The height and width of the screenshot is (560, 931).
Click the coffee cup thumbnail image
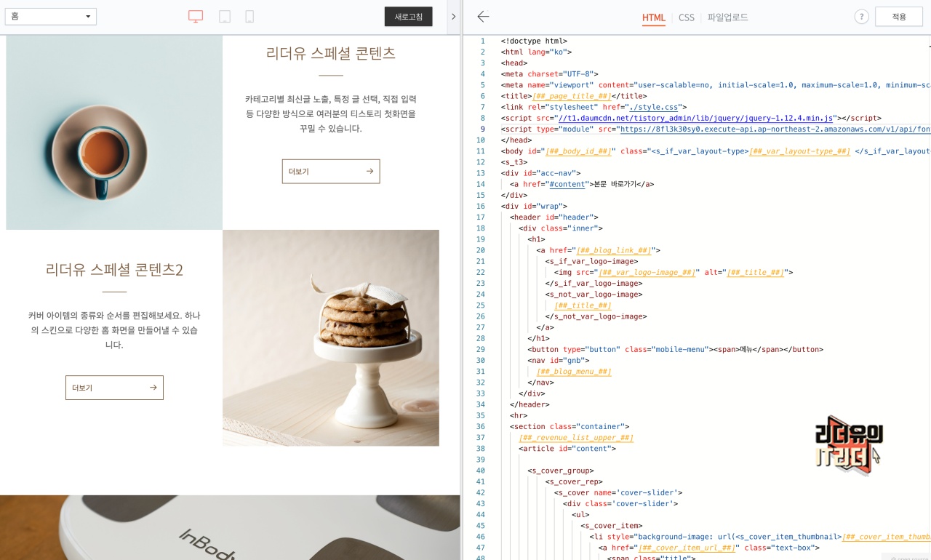(114, 132)
